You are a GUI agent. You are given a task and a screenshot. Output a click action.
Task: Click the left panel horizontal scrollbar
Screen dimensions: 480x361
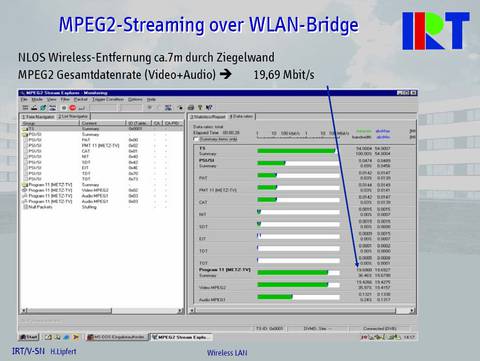[x=102, y=311]
